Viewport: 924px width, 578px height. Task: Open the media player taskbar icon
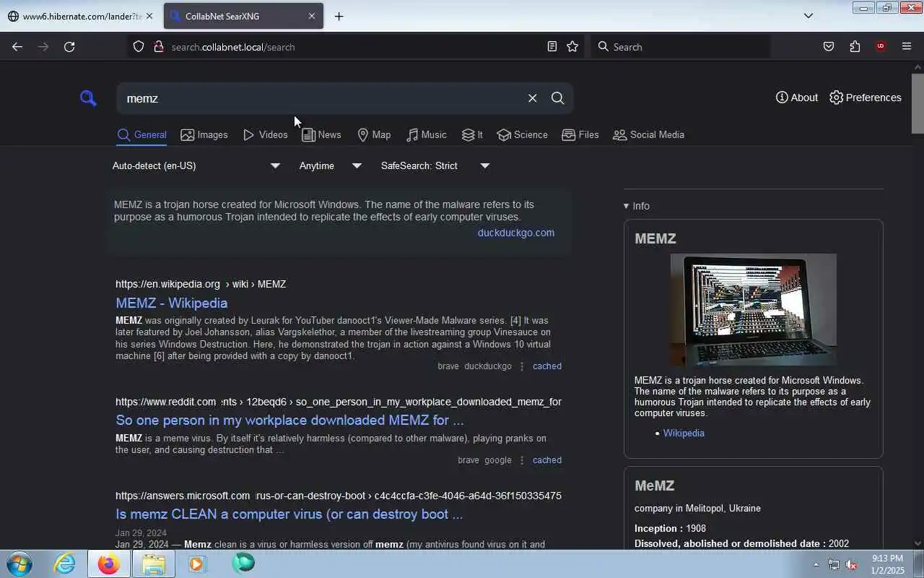(x=197, y=564)
